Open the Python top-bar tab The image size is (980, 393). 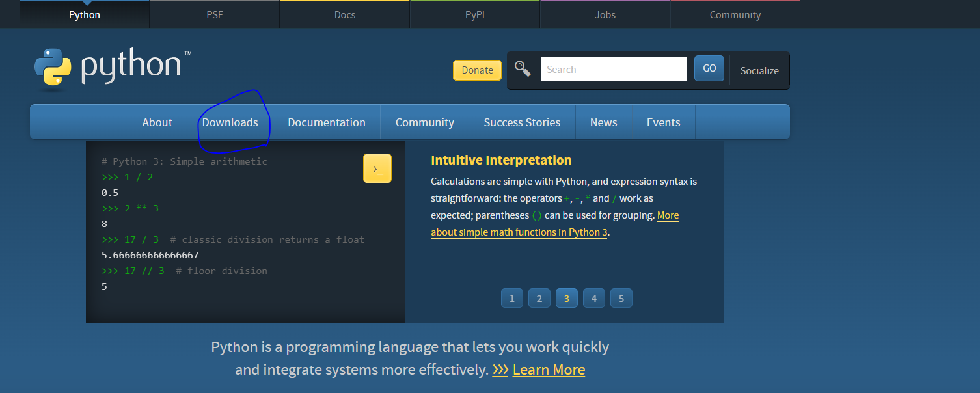point(85,14)
